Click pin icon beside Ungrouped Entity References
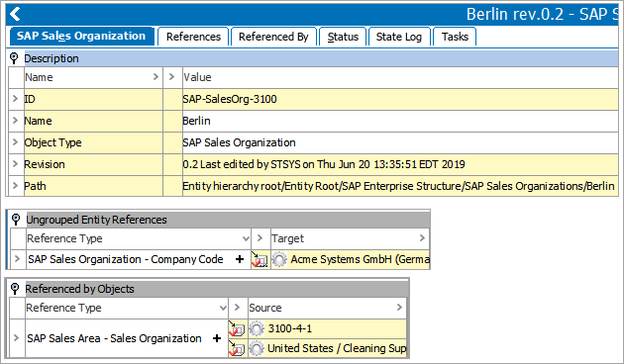This screenshot has width=624, height=364. (16, 220)
